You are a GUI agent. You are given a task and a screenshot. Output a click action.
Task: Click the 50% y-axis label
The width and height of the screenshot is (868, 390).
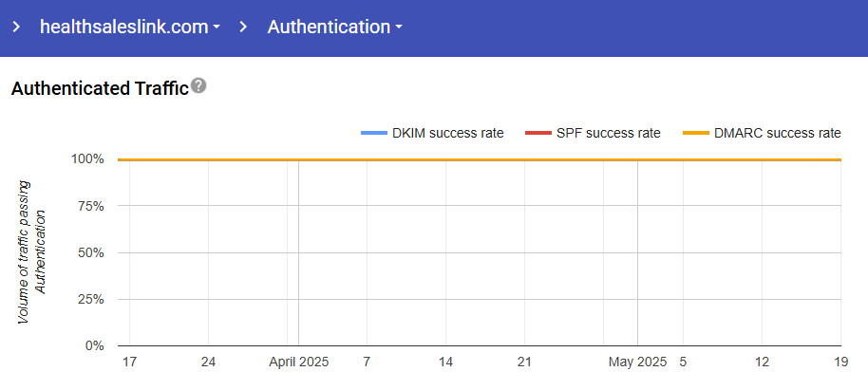(90, 252)
